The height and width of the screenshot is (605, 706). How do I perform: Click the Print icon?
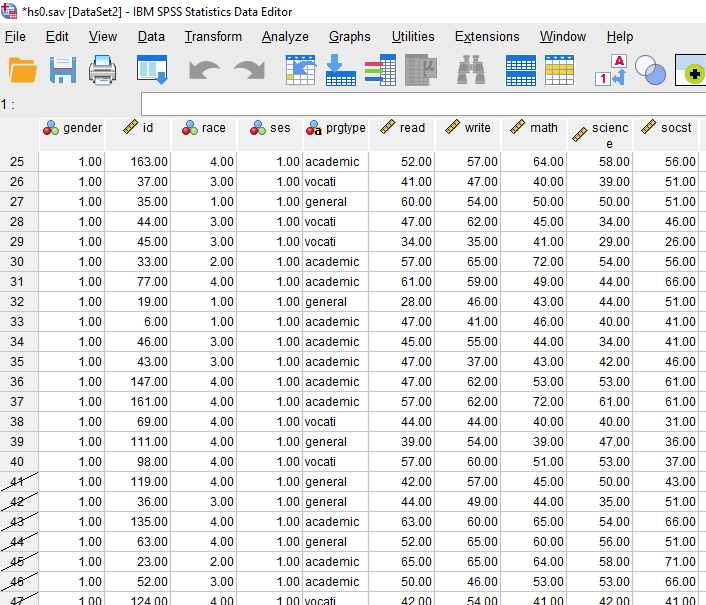click(103, 70)
